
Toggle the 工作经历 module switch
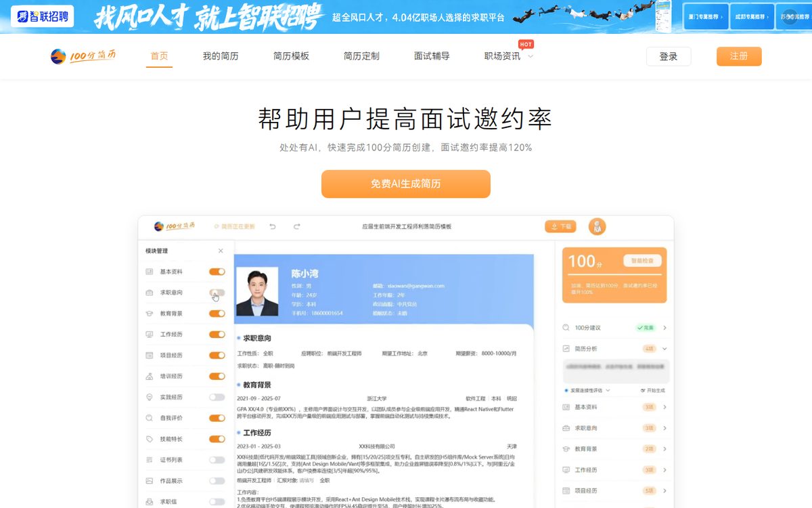[217, 335]
